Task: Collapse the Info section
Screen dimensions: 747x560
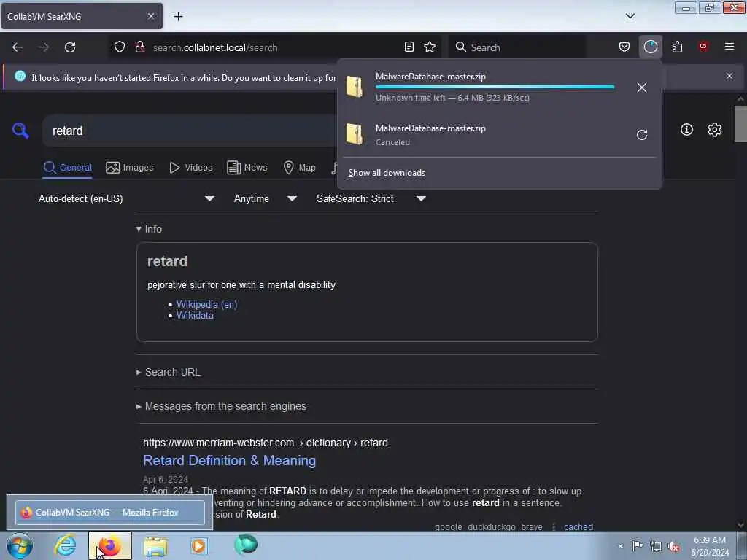Action: pos(149,229)
